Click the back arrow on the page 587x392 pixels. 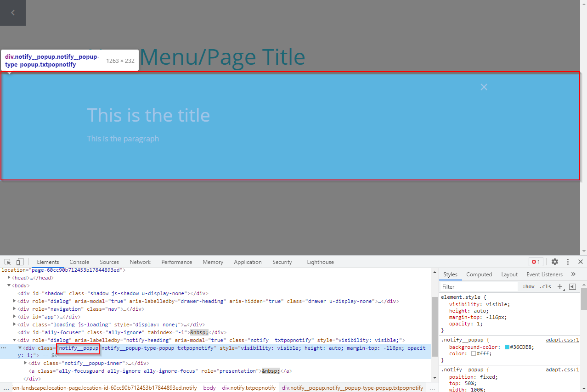click(13, 13)
